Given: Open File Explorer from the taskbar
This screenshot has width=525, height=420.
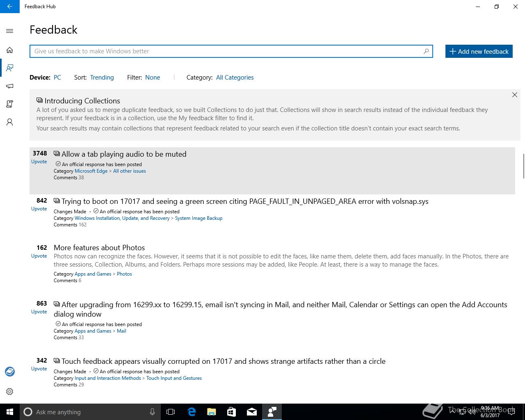Looking at the screenshot, I should click(212, 412).
